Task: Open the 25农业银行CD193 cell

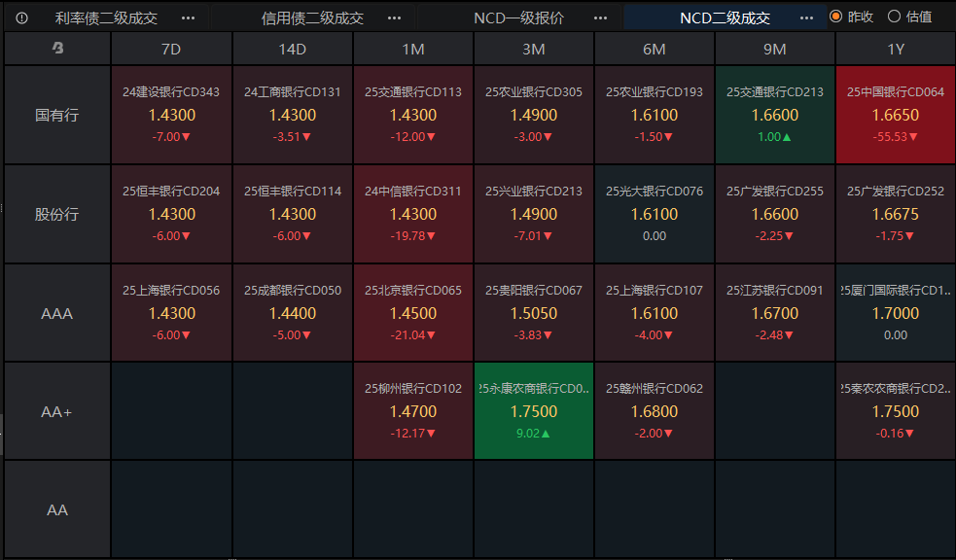Action: coord(655,115)
